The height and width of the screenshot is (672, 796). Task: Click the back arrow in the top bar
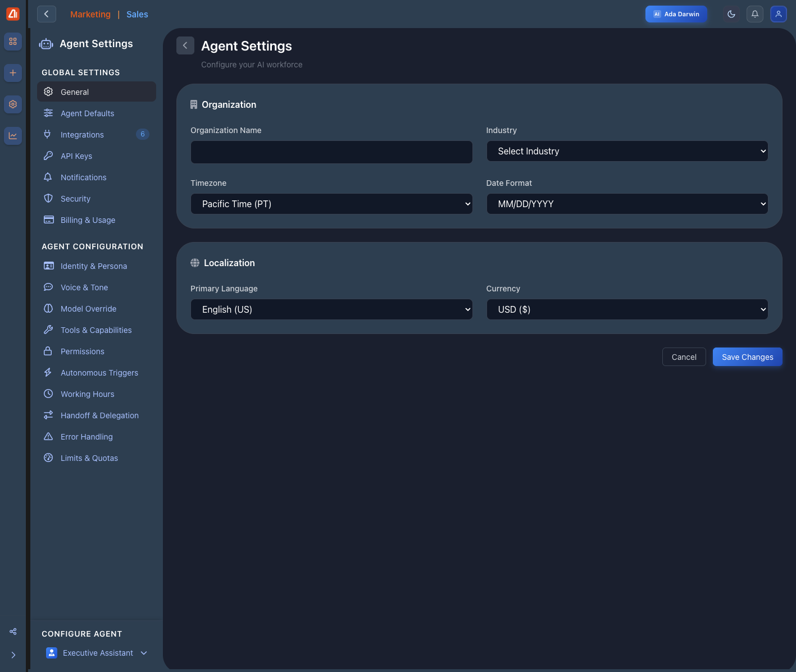click(x=47, y=14)
